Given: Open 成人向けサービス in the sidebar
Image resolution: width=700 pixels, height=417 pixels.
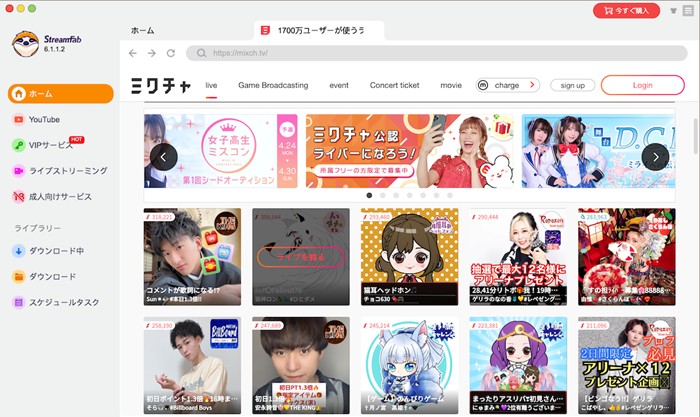Looking at the screenshot, I should point(61,196).
